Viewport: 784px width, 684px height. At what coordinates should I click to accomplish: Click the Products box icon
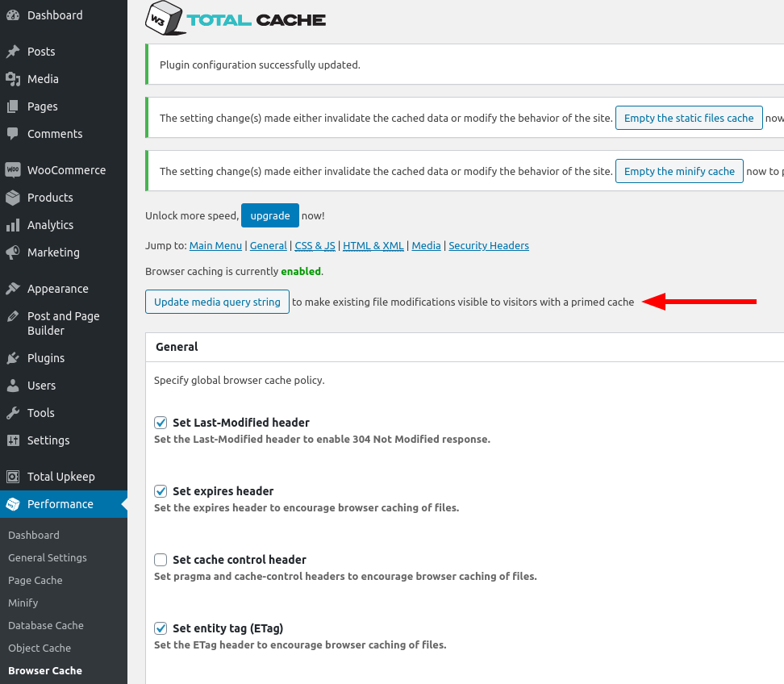coord(13,198)
